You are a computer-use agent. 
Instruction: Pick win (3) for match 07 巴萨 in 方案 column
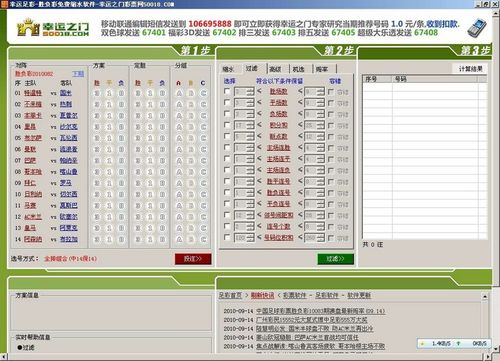97,161
